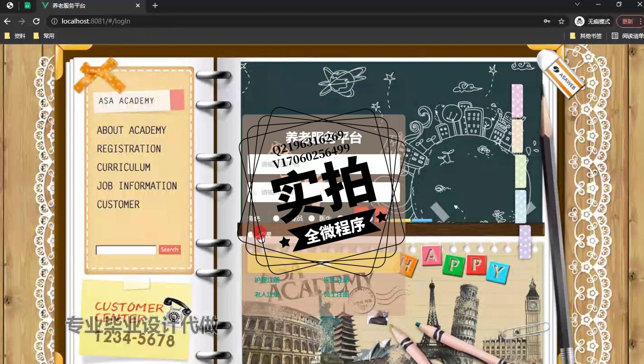644x364 pixels.
Task: Open the 医生注册 registration link
Action: click(x=336, y=280)
